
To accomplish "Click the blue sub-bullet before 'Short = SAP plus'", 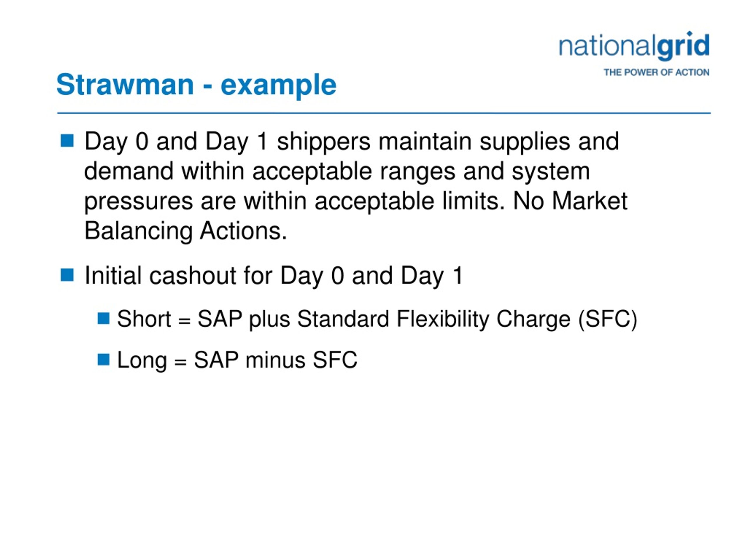I will coord(103,318).
